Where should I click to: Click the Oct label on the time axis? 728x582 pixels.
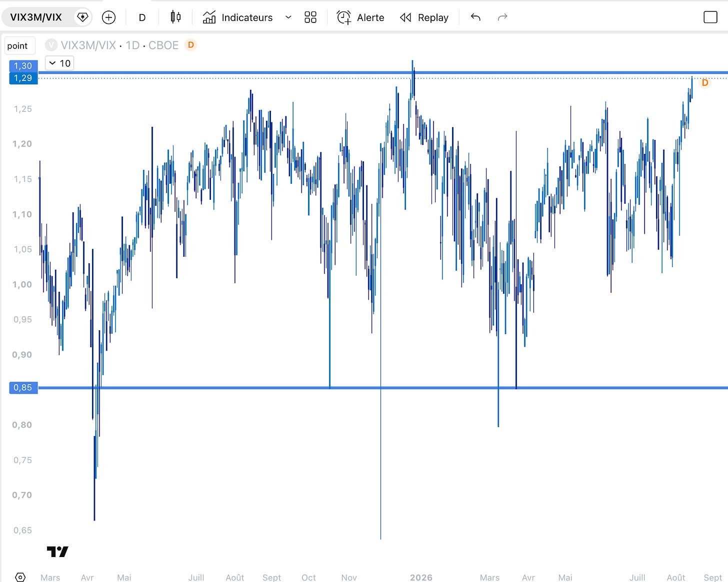308,578
